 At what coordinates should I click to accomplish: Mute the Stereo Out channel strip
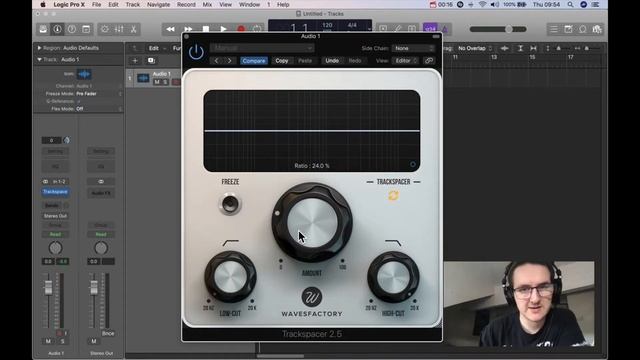94,341
